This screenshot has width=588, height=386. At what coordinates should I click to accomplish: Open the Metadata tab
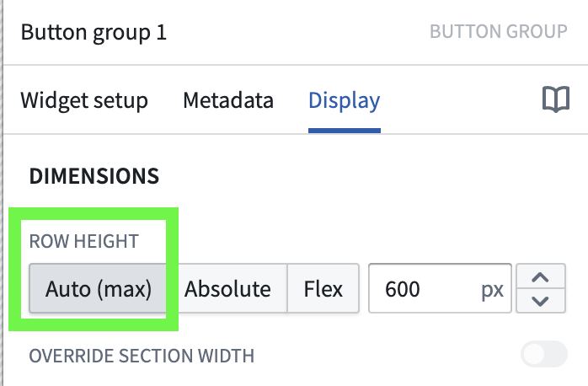[228, 101]
